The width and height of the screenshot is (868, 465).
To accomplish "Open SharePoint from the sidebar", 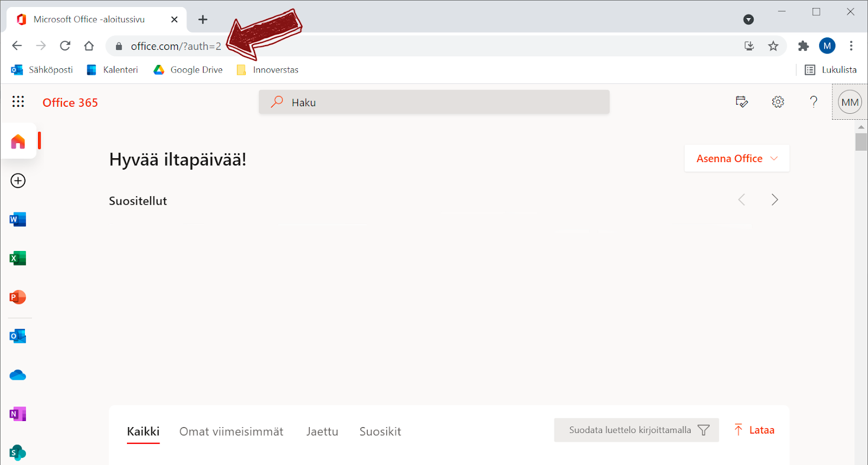I will 18,453.
